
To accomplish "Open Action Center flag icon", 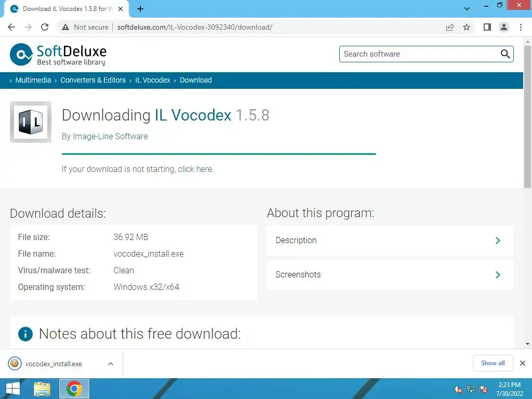I will pos(483,389).
